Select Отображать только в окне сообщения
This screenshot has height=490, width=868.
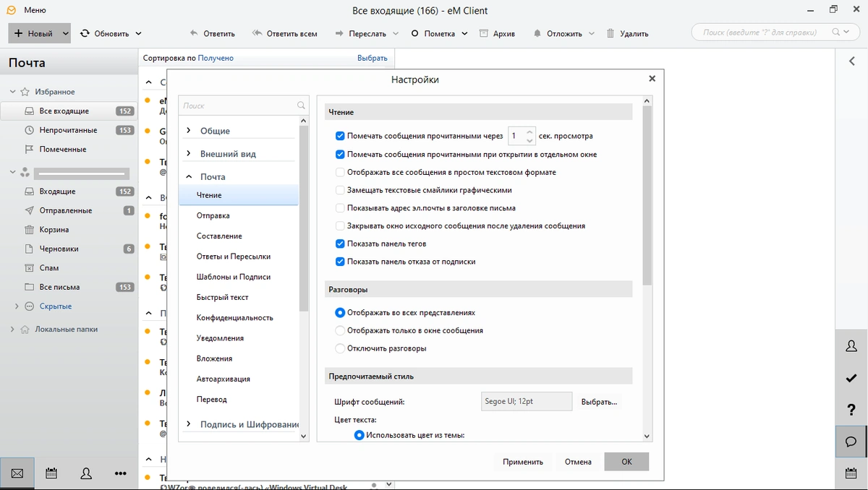[340, 330]
